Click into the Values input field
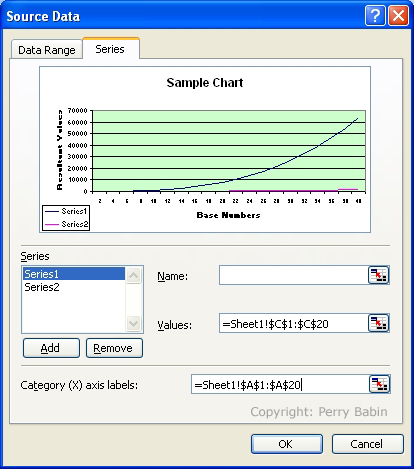414x469 pixels. pyautogui.click(x=294, y=323)
